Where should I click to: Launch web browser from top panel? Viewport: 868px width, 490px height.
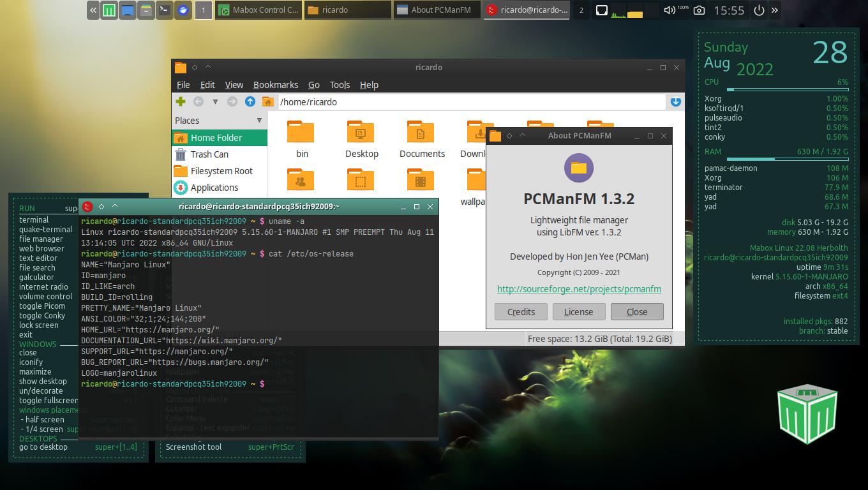[x=183, y=10]
